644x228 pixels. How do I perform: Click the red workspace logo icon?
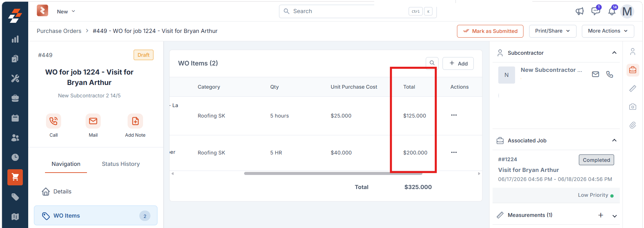[42, 10]
